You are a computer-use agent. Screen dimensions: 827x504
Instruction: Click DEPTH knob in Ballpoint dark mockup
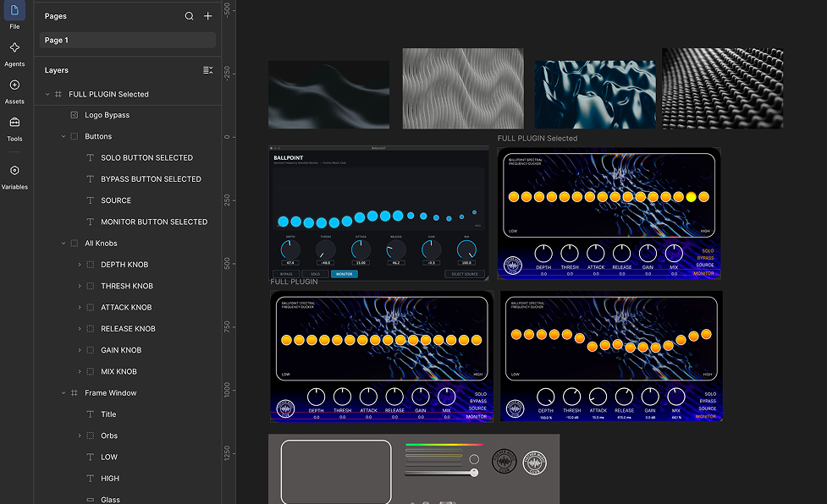[x=290, y=249]
